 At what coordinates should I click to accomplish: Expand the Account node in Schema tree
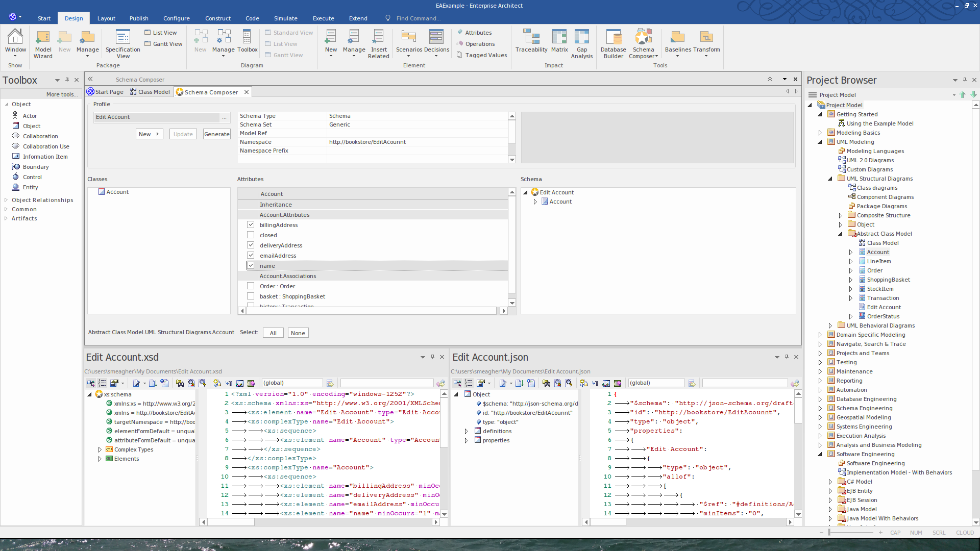coord(535,202)
